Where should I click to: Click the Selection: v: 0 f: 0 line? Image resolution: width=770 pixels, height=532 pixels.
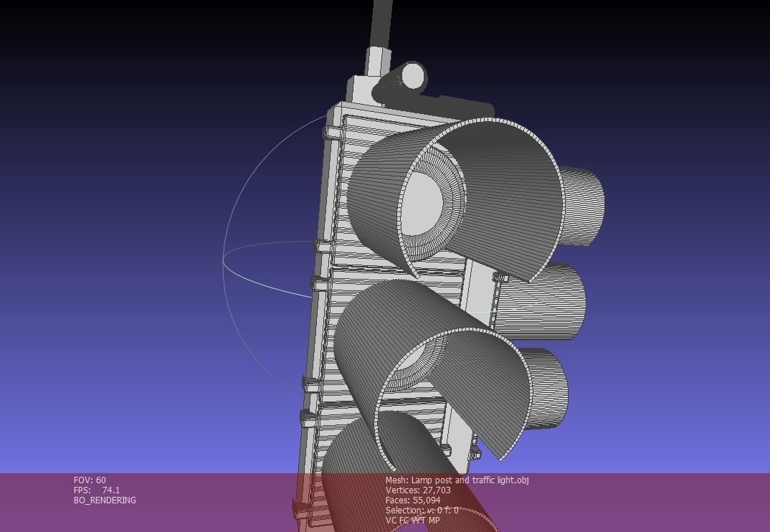[x=422, y=510]
